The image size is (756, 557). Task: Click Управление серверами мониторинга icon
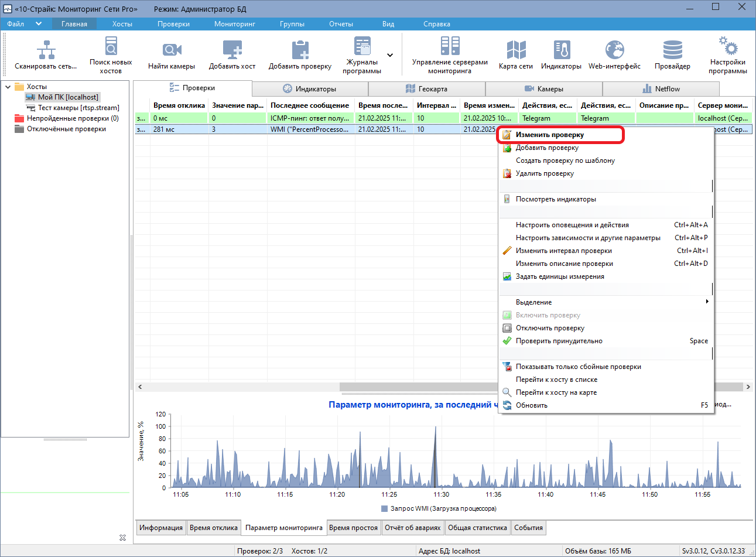tap(450, 47)
